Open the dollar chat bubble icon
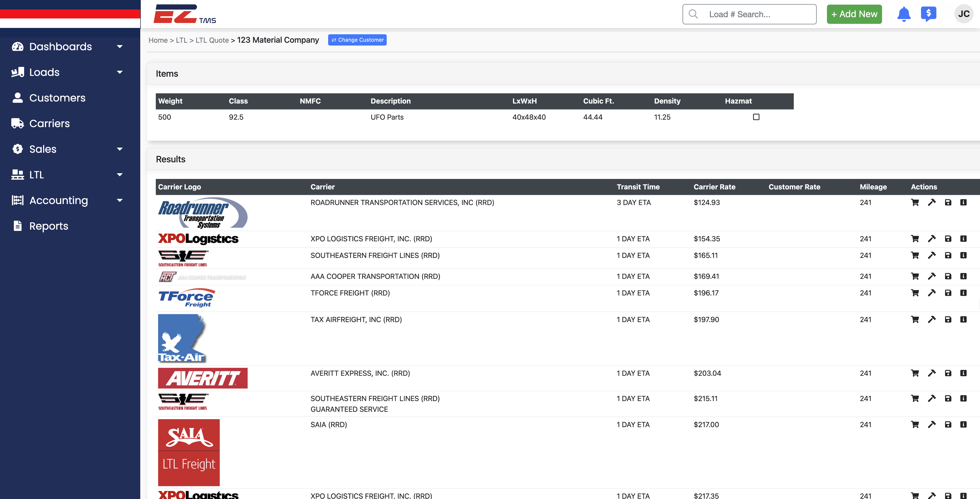Screen dimensions: 980x499 929,14
